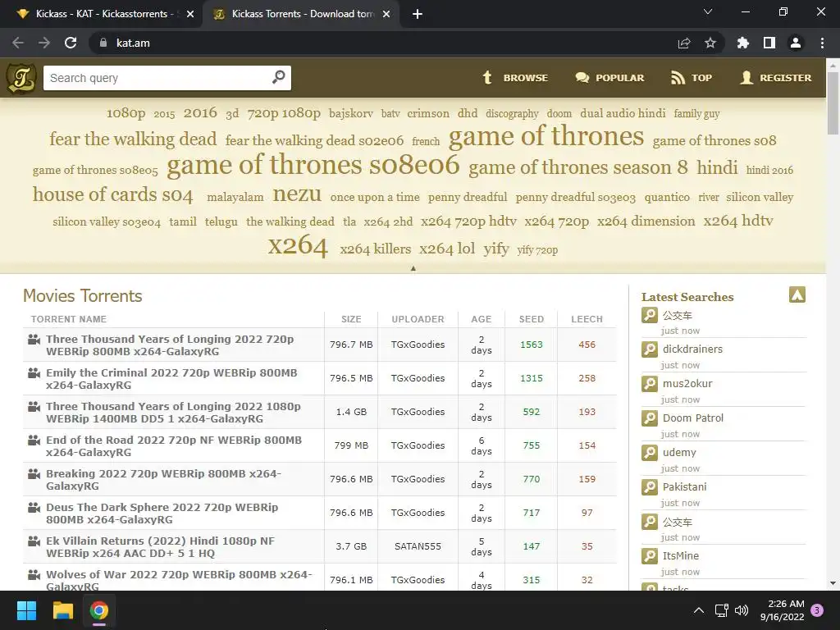Click the Latest Searches collapse arrow icon
This screenshot has height=630, width=840.
click(x=797, y=294)
